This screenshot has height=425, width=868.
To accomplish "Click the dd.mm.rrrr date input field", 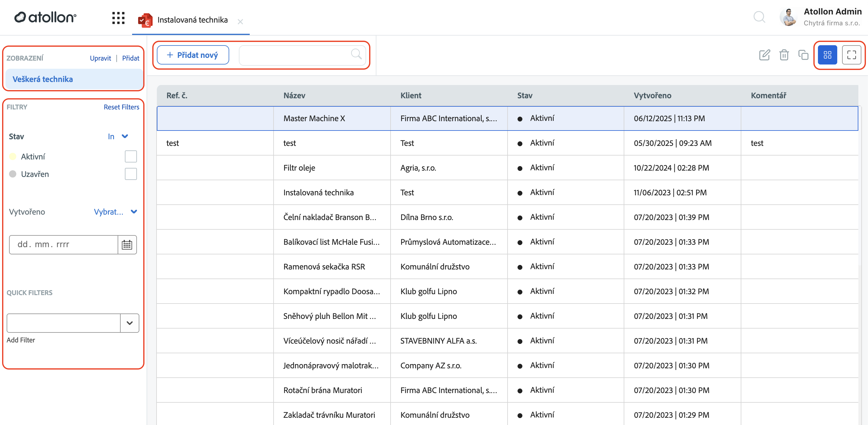I will [x=63, y=244].
